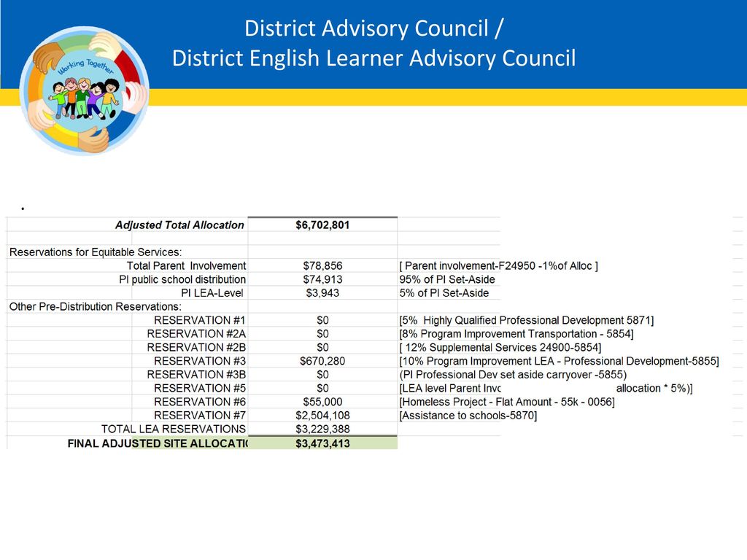
Task: Click the 12% Supplemental Services 24900-5854 note
Action: coord(500,347)
